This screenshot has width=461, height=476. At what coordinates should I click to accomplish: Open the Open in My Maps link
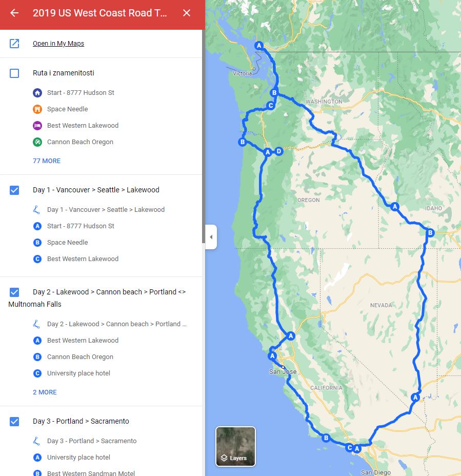58,44
